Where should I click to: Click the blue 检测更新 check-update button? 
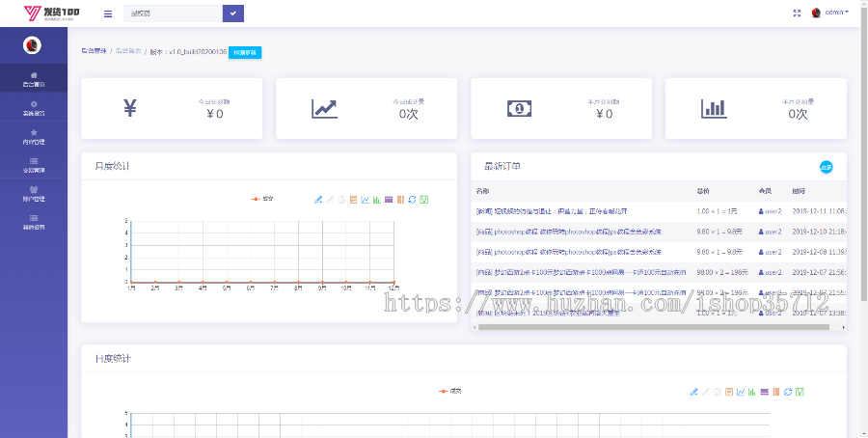(245, 52)
